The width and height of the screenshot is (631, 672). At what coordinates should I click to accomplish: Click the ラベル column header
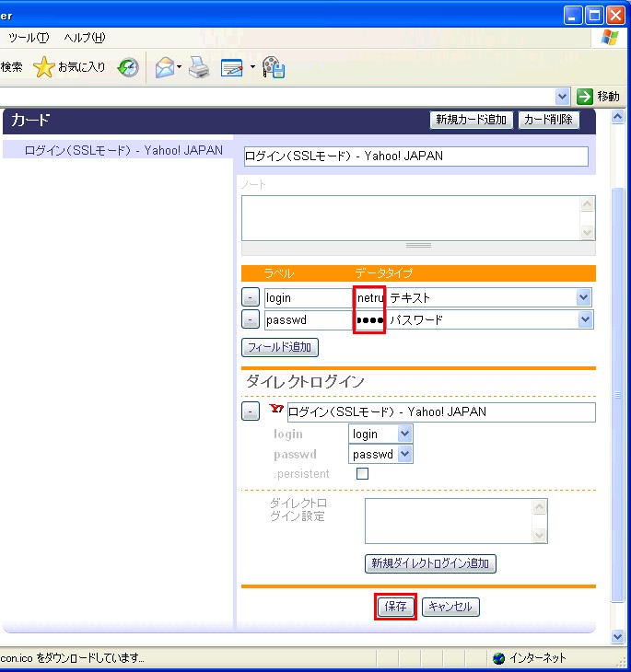point(279,273)
